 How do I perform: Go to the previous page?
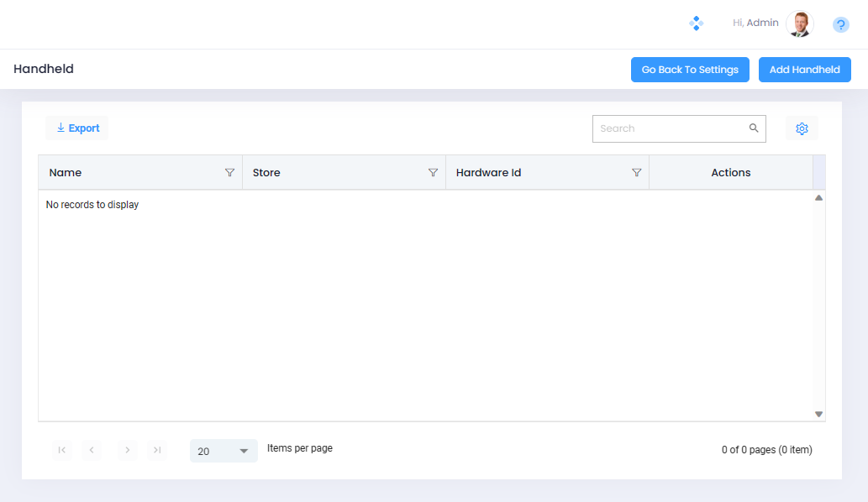pyautogui.click(x=92, y=451)
